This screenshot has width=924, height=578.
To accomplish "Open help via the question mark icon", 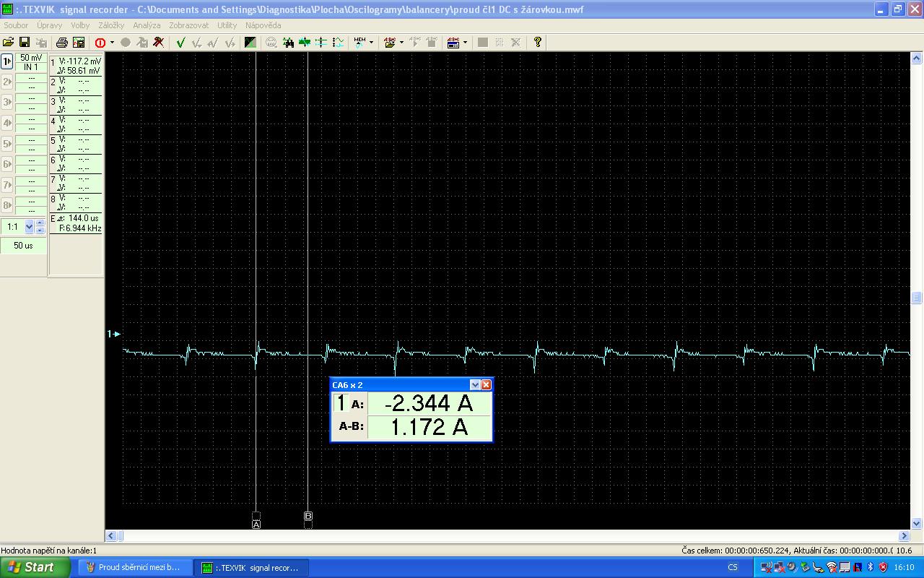I will [538, 43].
